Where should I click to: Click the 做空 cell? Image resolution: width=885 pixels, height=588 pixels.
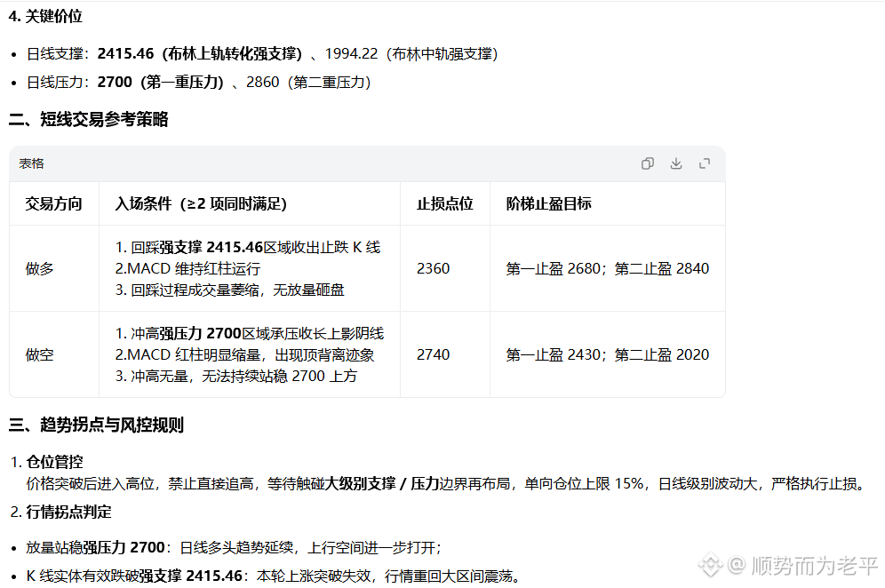tap(39, 355)
